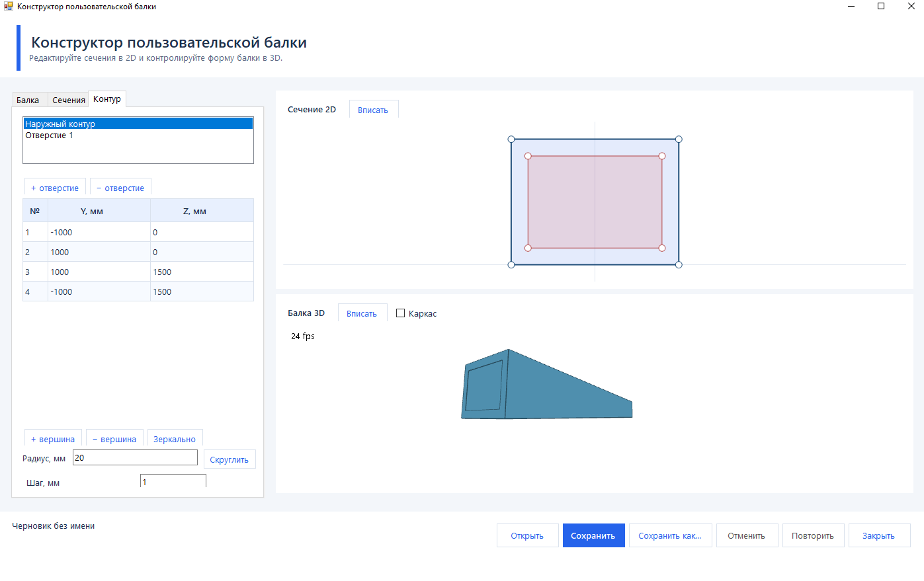Open a file via Открыть button
This screenshot has width=924, height=581.
[x=527, y=535]
